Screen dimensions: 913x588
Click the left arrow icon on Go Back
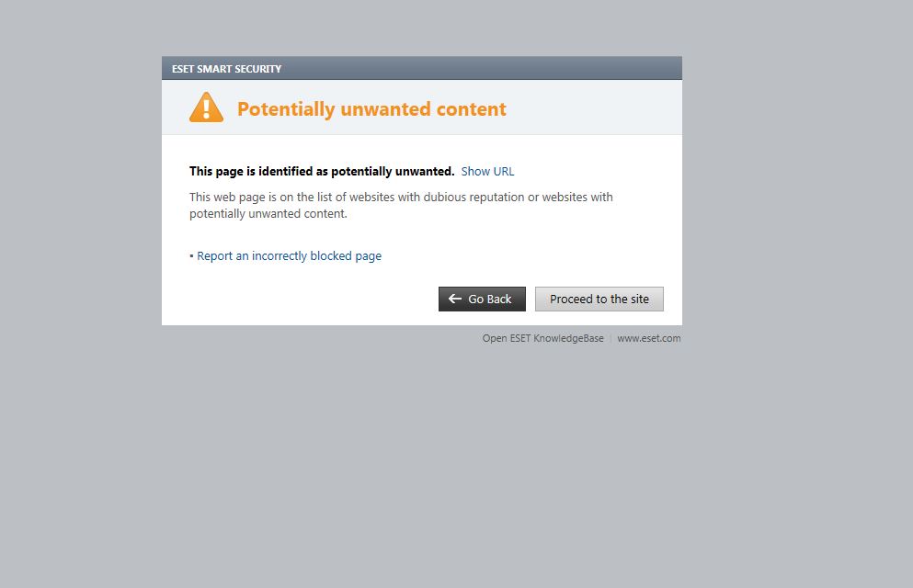click(x=455, y=299)
